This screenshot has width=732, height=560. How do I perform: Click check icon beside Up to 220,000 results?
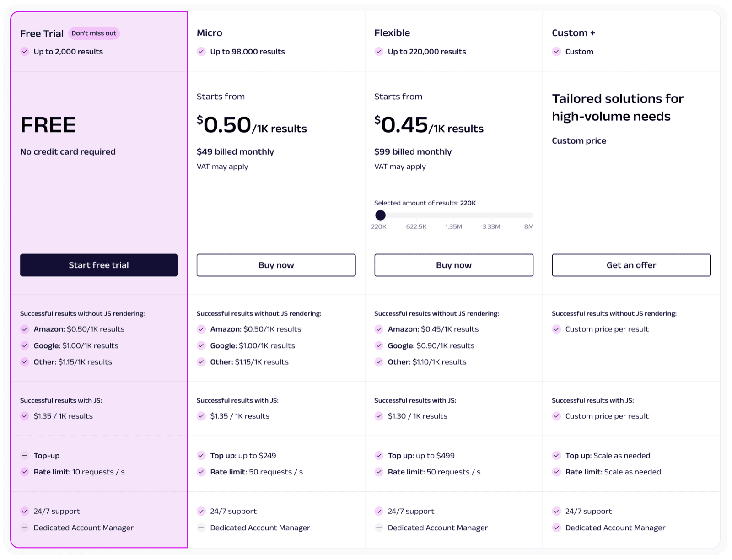379,52
